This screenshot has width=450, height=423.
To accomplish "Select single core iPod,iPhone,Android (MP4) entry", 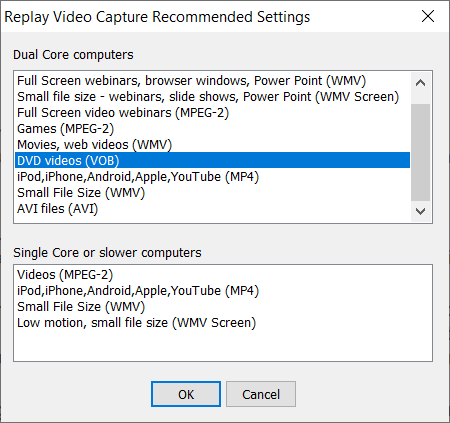I will click(x=223, y=291).
